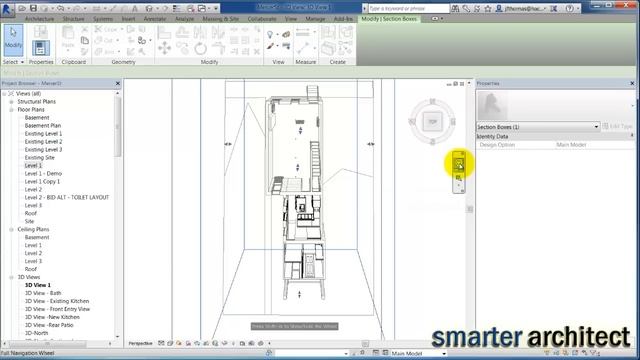Click the Move tool in Modify panel
Screen dimensions: 640x360
tap(164, 48)
